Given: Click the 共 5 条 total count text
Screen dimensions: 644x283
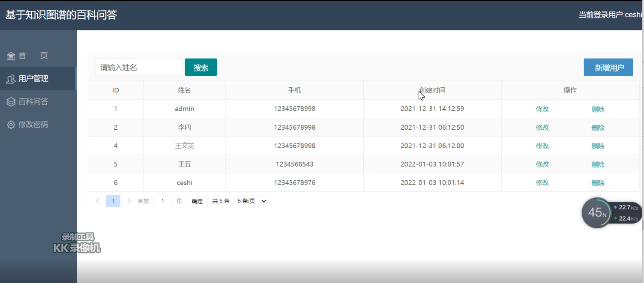Looking at the screenshot, I should pos(221,201).
